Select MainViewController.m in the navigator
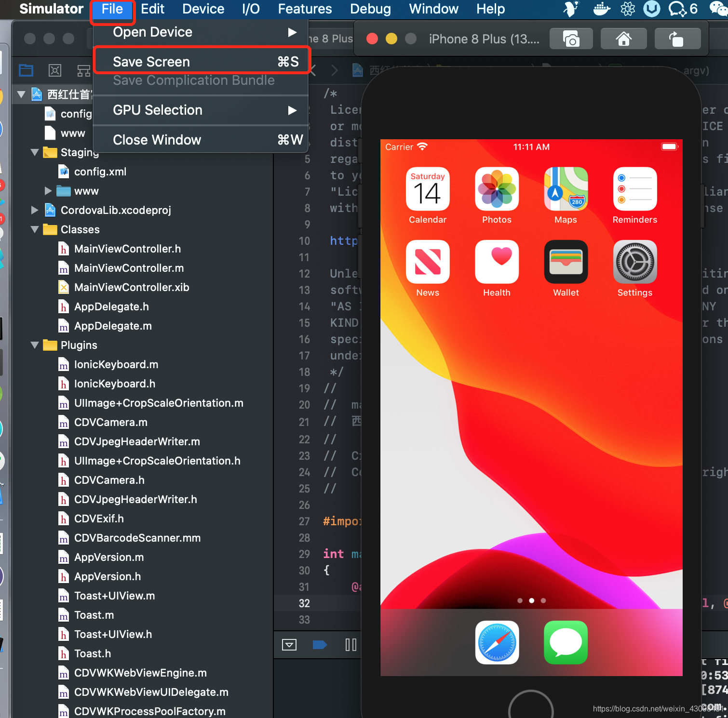The width and height of the screenshot is (728, 718). [129, 268]
